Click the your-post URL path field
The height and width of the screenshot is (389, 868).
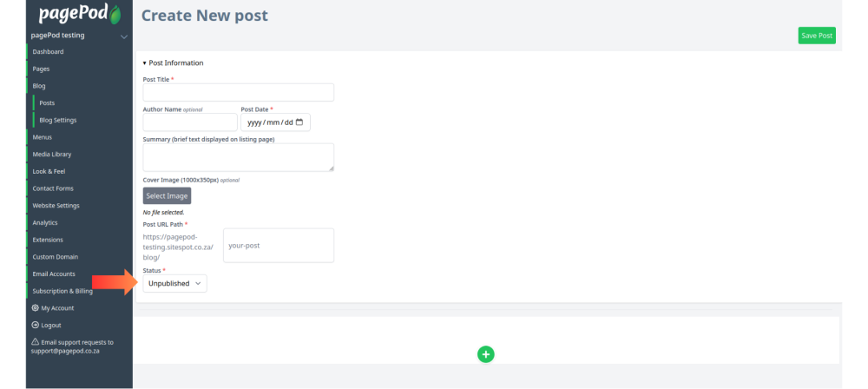(279, 246)
